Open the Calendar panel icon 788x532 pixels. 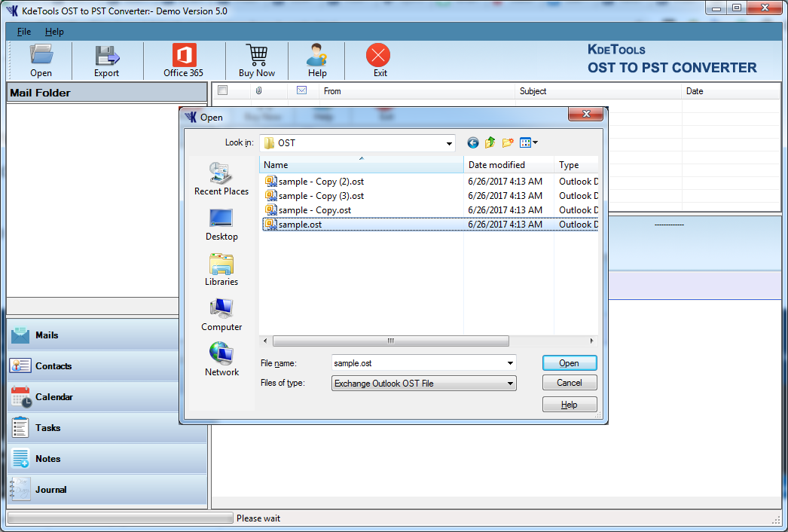21,396
